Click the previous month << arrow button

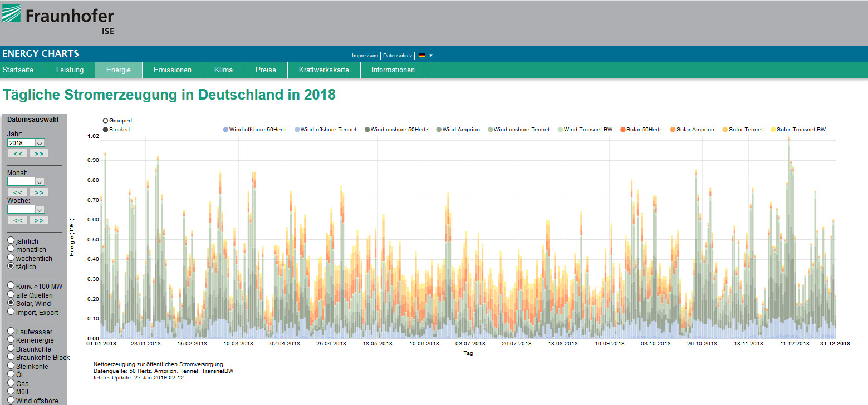click(x=18, y=192)
